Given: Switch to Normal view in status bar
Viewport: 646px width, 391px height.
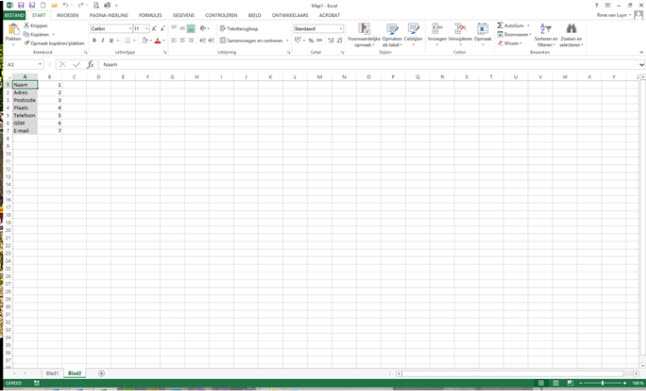Looking at the screenshot, I should [541, 383].
